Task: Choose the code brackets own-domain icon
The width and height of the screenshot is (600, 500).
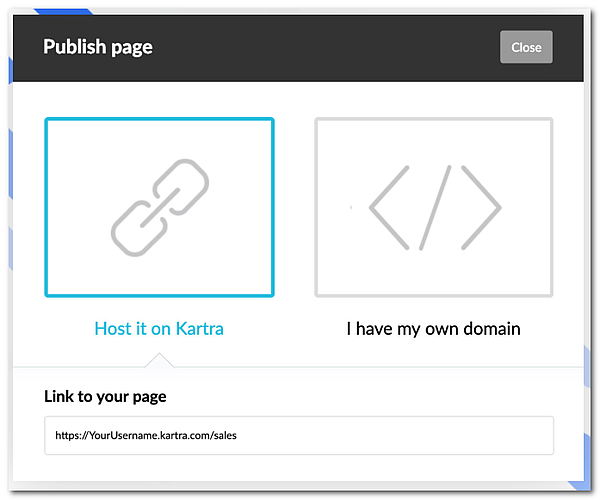Action: pos(435,208)
